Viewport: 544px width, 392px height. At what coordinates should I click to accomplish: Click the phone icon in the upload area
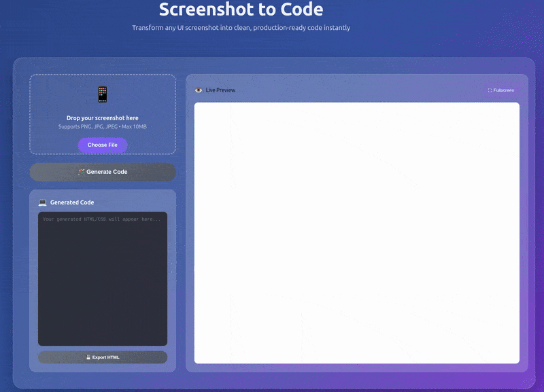102,94
